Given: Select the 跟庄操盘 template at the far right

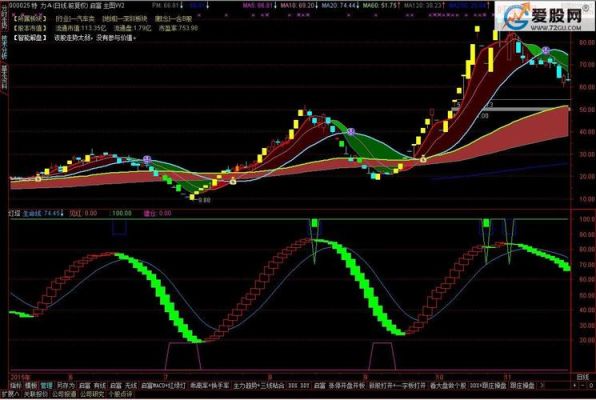Looking at the screenshot, I should [522, 385].
